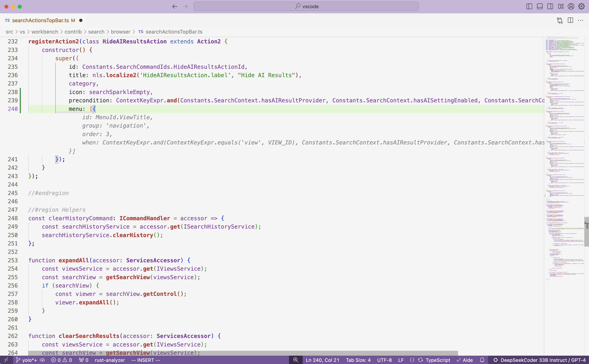This screenshot has width=589, height=364.
Task: Click HideAIResultsAction class name
Action: [135, 41]
